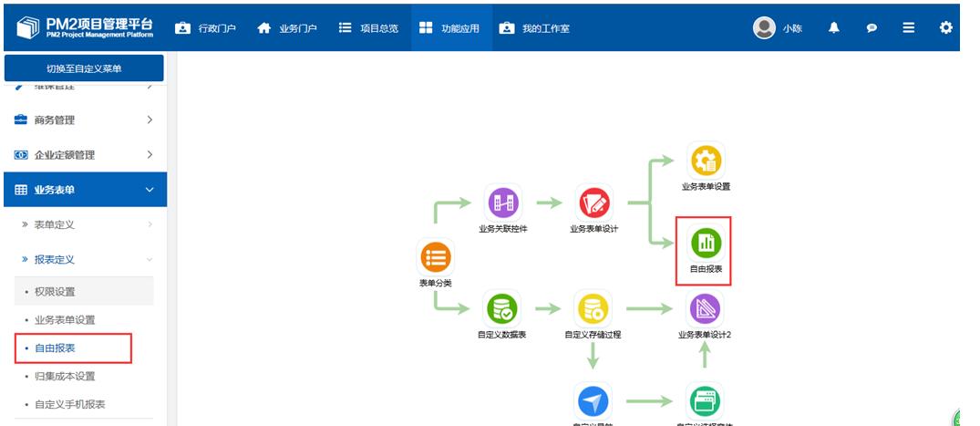Image resolution: width=980 pixels, height=426 pixels.
Task: Open the settings gear in header
Action: [945, 28]
